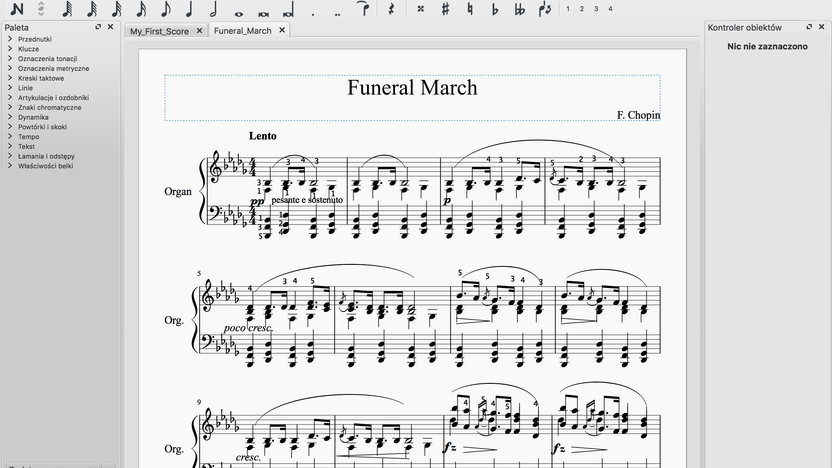
Task: Select the eighth note duration
Action: 166,8
